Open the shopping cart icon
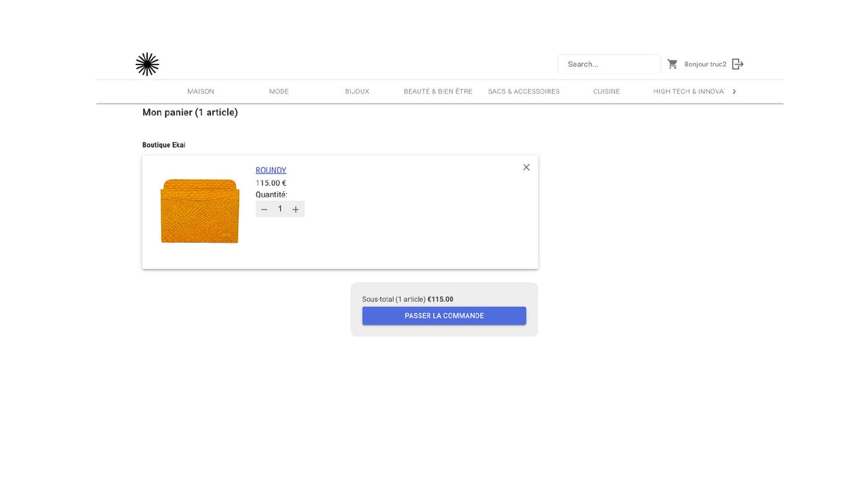Image resolution: width=868 pixels, height=488 pixels. pos(673,64)
